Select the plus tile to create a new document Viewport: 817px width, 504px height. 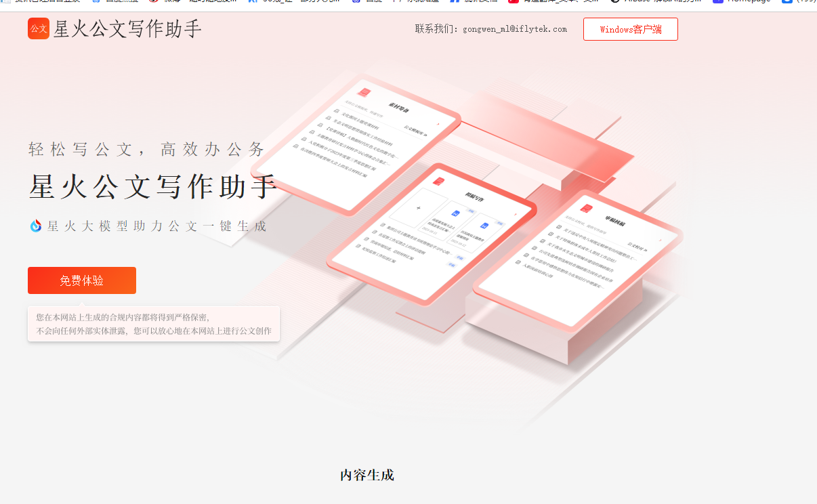pos(419,208)
